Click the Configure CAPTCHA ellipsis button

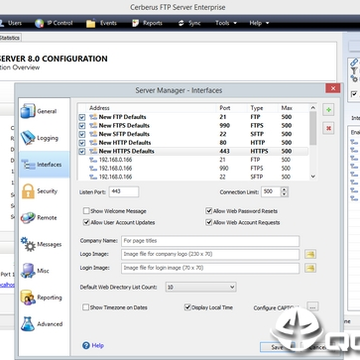(313, 307)
